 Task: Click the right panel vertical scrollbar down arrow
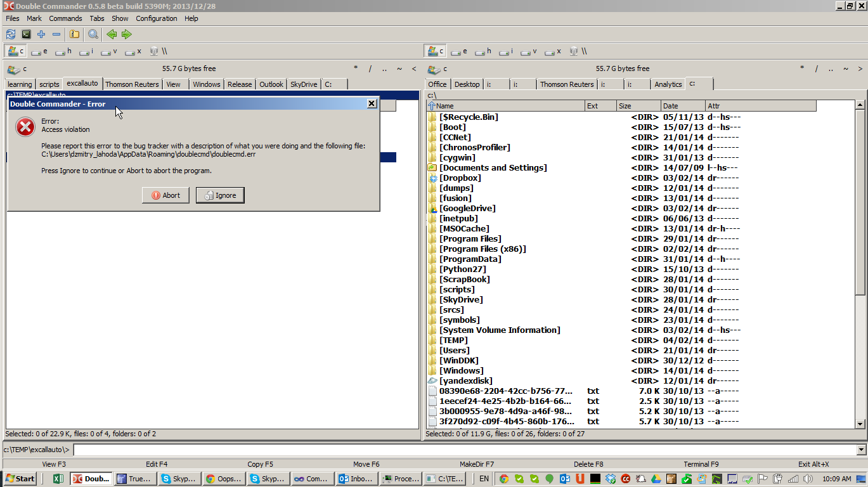[x=860, y=424]
